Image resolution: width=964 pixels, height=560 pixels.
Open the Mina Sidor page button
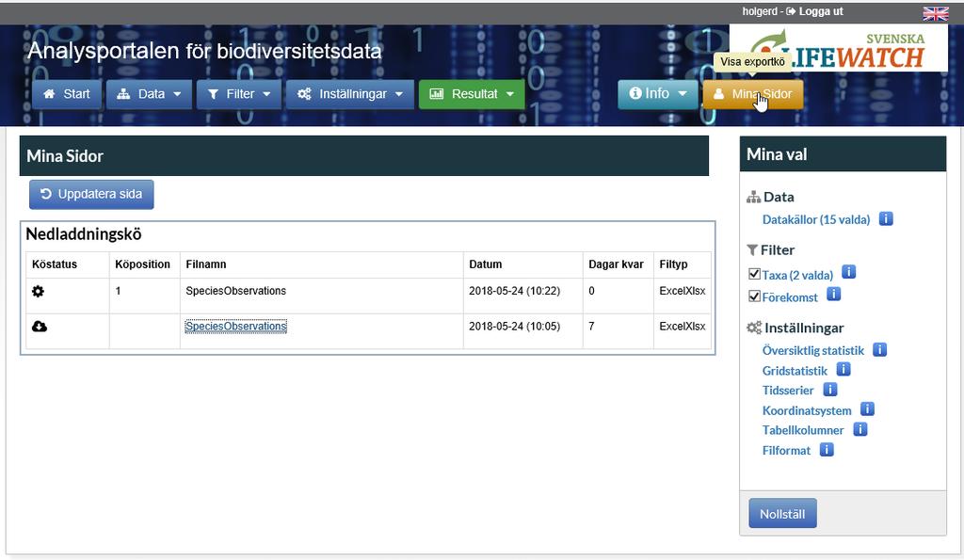[x=753, y=94]
